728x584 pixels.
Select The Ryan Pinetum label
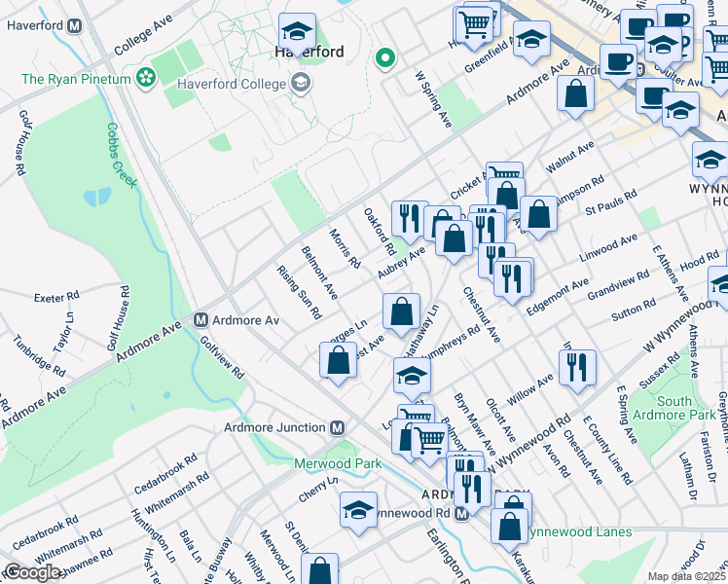pos(76,79)
